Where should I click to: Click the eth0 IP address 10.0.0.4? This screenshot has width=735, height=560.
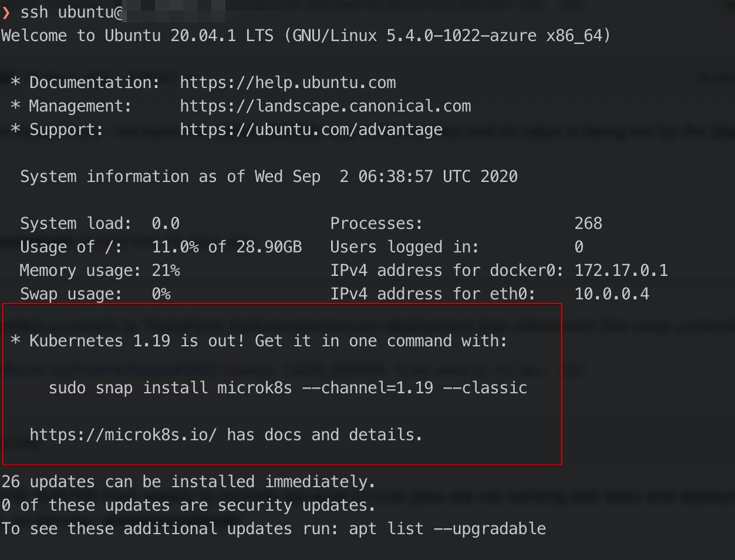(612, 294)
